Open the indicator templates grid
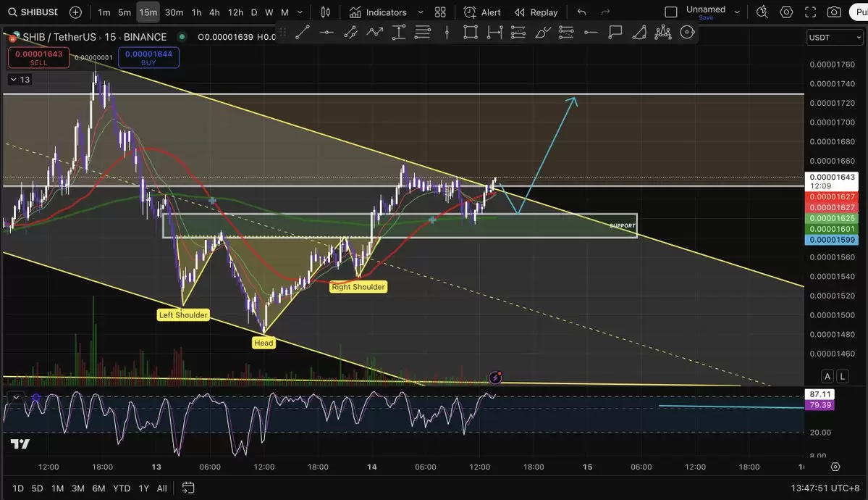The width and height of the screenshot is (868, 500). tap(440, 12)
